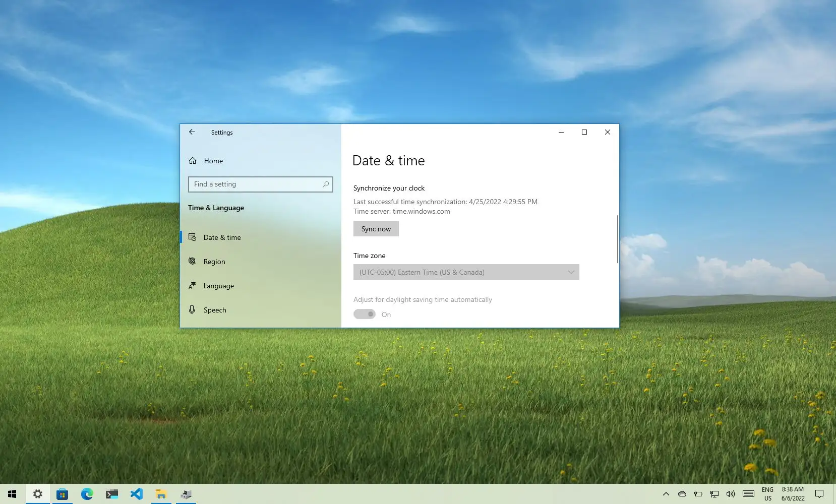The height and width of the screenshot is (504, 836).
Task: Click the back arrow in Settings
Action: pyautogui.click(x=192, y=132)
